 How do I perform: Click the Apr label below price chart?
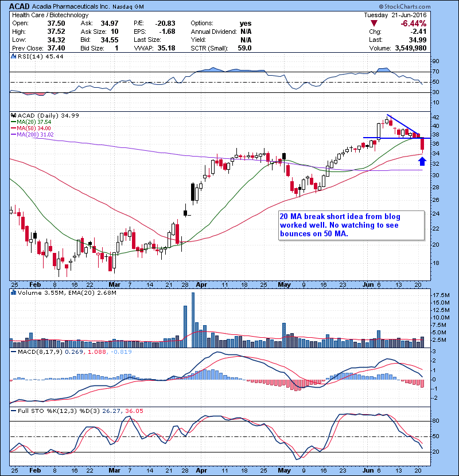click(x=201, y=285)
